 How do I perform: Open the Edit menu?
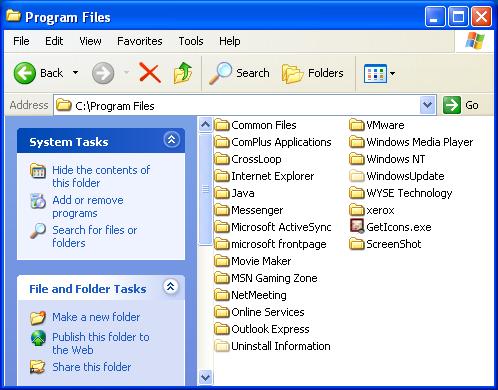54,41
